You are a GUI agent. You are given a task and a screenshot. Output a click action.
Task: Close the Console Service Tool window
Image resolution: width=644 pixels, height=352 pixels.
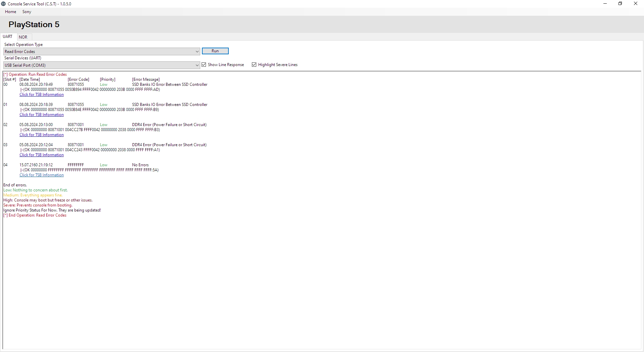coord(636,4)
